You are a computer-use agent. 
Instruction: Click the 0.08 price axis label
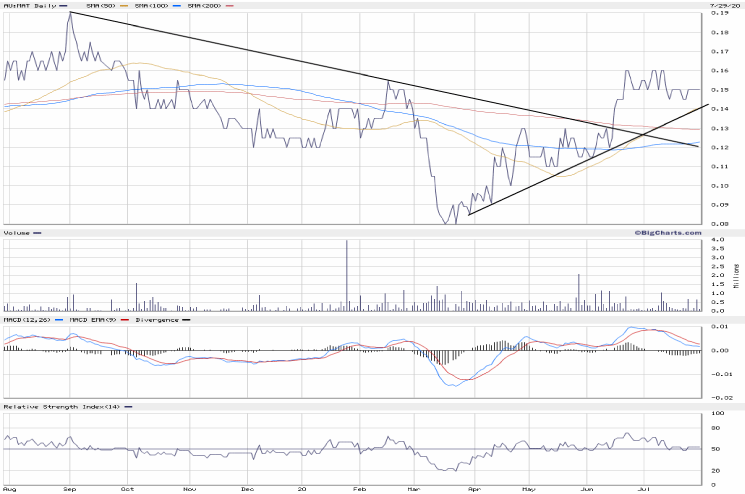(x=720, y=224)
